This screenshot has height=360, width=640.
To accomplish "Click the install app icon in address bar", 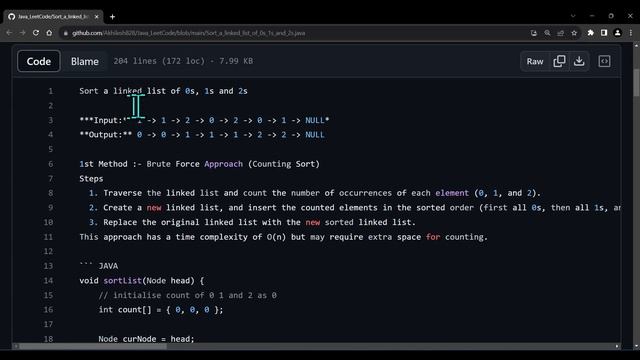I will [x=534, y=33].
